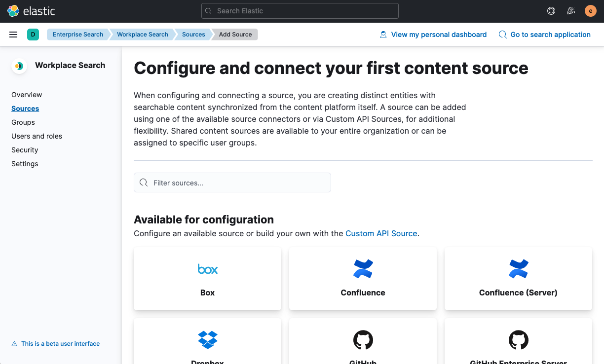Viewport: 604px width, 364px height.
Task: Open the Enterprise Search breadcrumb
Action: 77,34
